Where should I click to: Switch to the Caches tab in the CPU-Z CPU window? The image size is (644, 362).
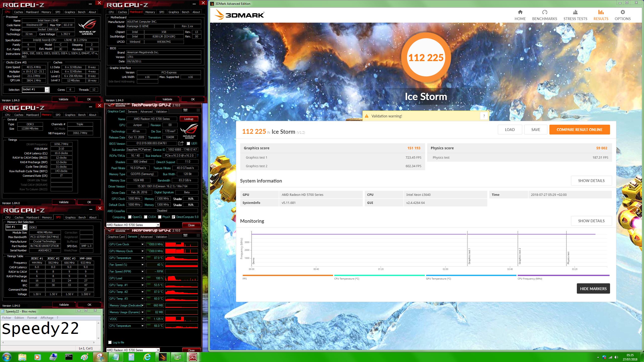[18, 12]
